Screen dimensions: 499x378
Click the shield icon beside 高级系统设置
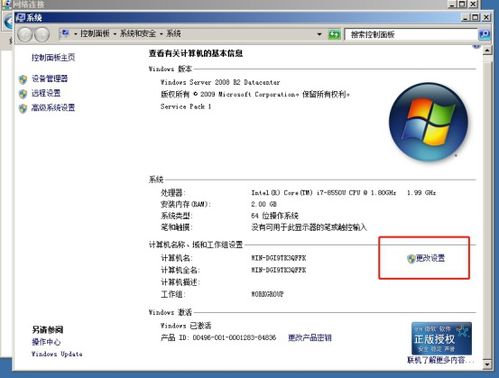pos(23,108)
